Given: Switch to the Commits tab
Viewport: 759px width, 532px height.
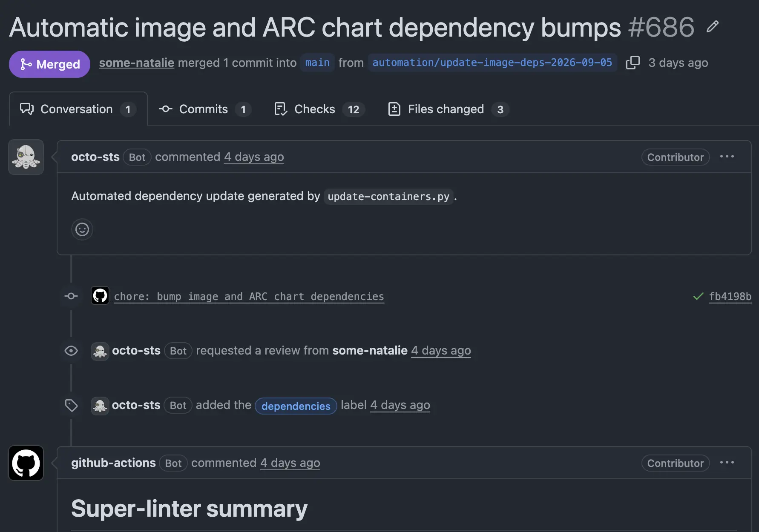Looking at the screenshot, I should tap(205, 109).
